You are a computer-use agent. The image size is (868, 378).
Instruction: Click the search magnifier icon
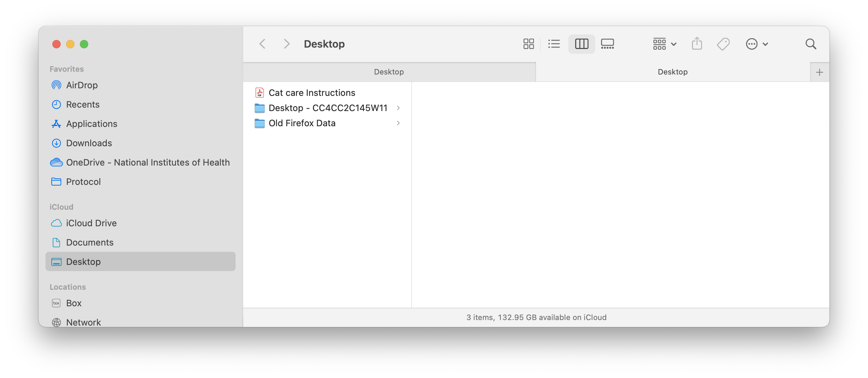(811, 44)
